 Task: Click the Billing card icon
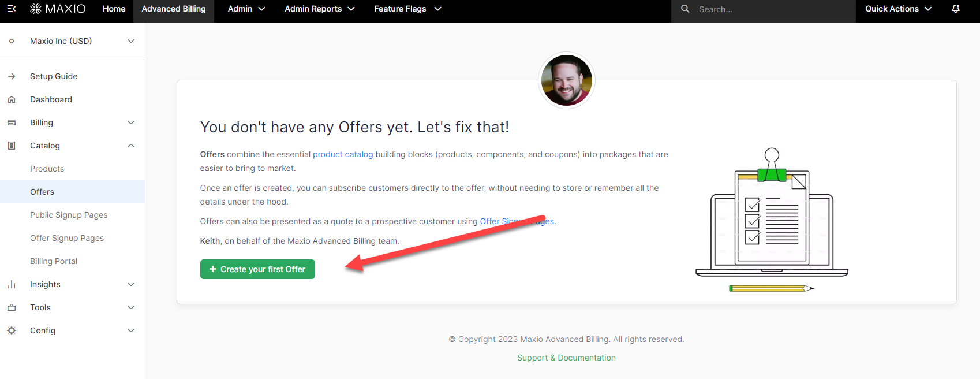pos(12,122)
